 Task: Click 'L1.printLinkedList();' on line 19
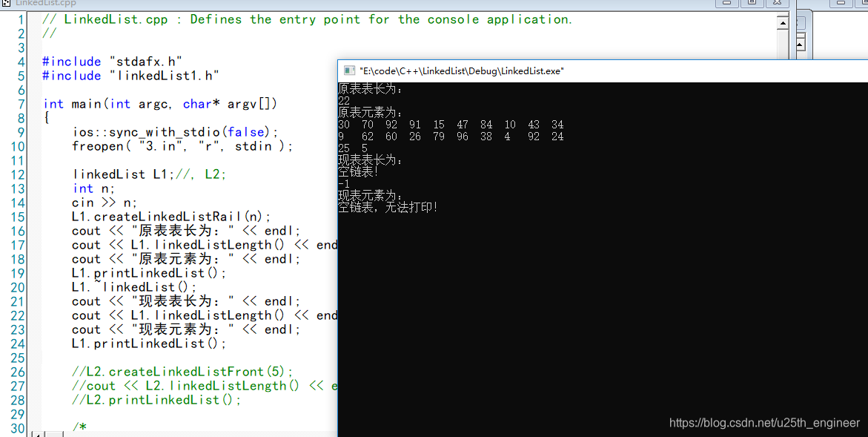click(149, 273)
